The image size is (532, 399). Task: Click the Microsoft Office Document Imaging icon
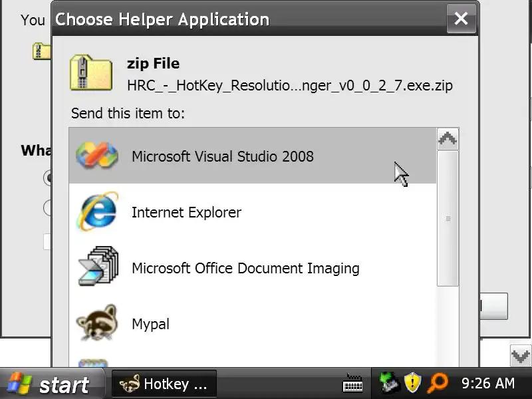coord(98,267)
